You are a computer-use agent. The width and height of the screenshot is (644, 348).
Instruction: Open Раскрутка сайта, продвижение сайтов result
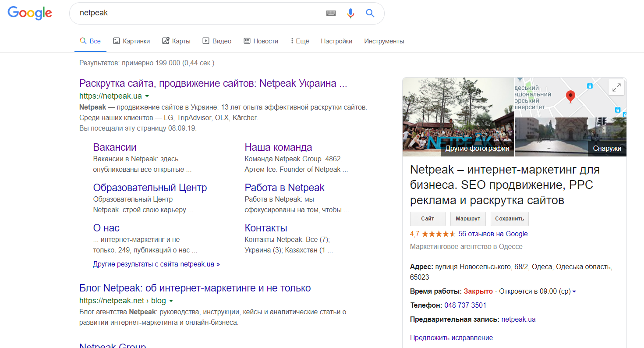(x=213, y=83)
